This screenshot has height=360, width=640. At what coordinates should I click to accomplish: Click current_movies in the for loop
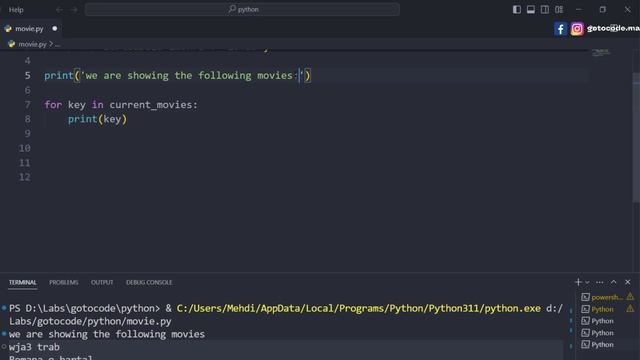(151, 105)
